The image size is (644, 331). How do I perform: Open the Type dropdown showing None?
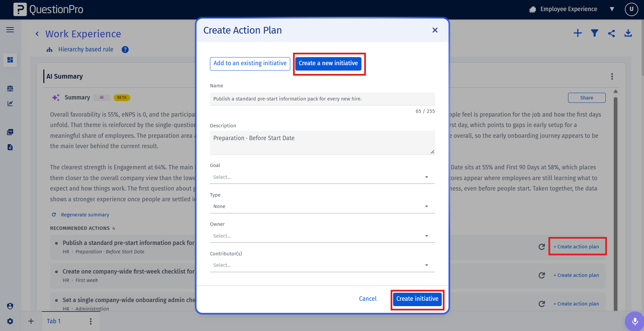click(x=322, y=206)
